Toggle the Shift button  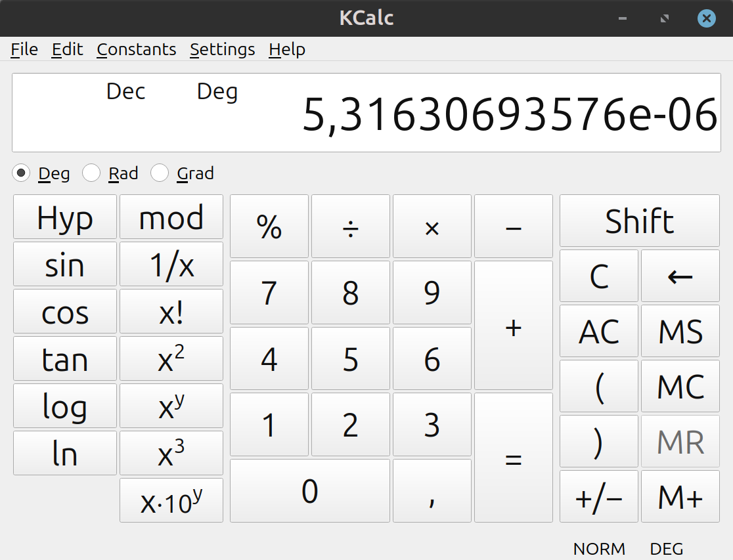click(639, 221)
